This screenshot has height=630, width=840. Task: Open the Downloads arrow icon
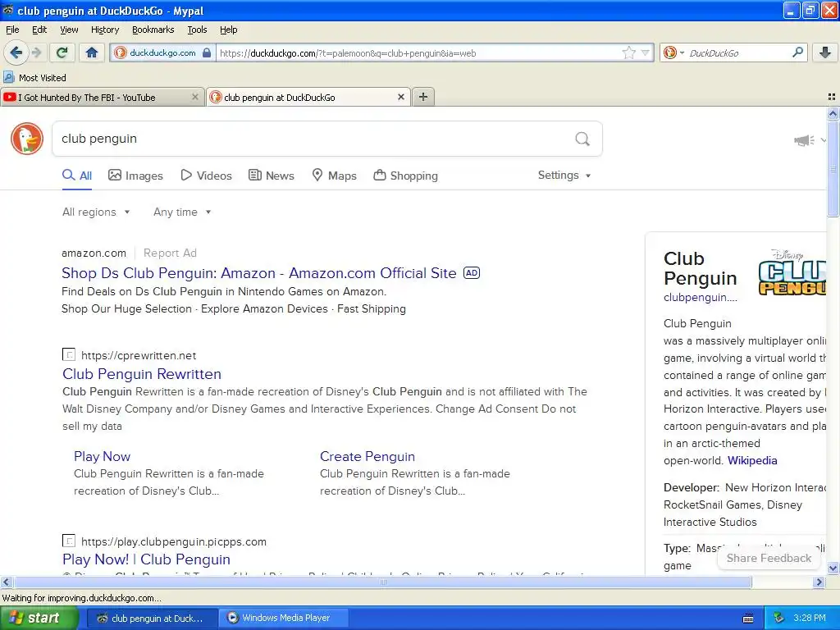click(825, 52)
